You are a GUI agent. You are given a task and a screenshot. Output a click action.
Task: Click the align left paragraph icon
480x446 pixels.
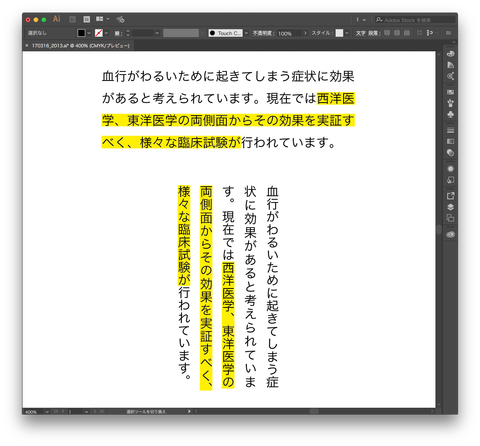pos(387,33)
